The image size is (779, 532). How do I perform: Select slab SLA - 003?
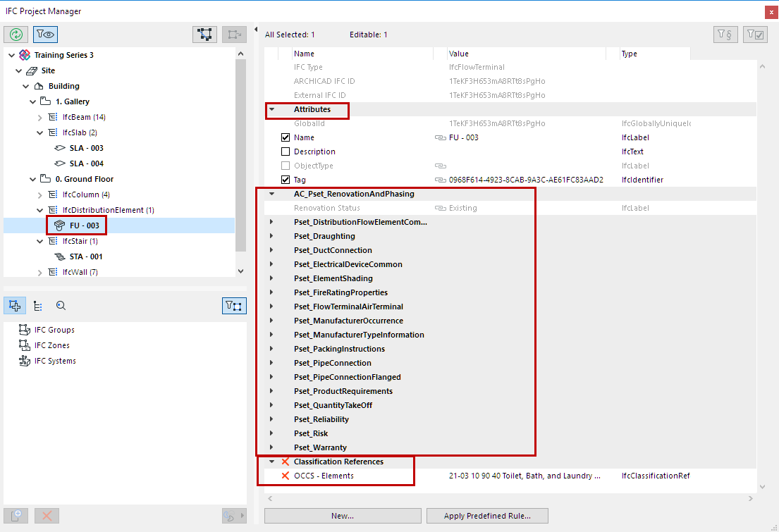(x=87, y=148)
